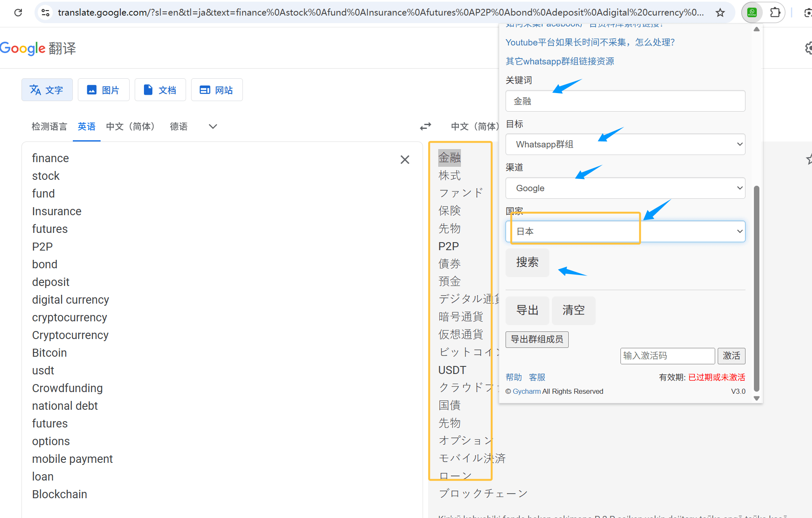Switch to the 文档 tab

click(x=160, y=90)
